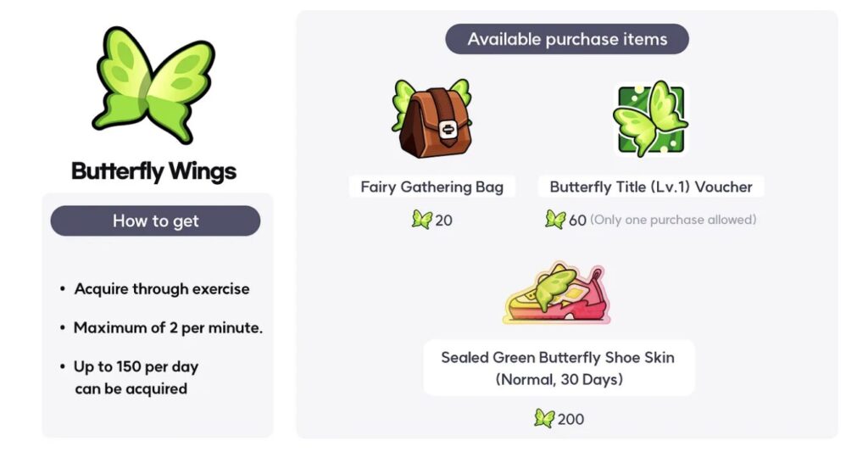Click the Fairy Gathering Bag label
The width and height of the screenshot is (868, 458).
[x=431, y=187]
